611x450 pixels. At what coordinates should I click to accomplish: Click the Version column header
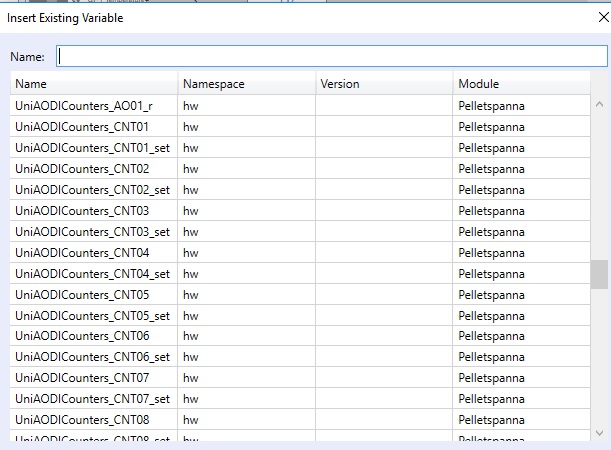[x=384, y=84]
